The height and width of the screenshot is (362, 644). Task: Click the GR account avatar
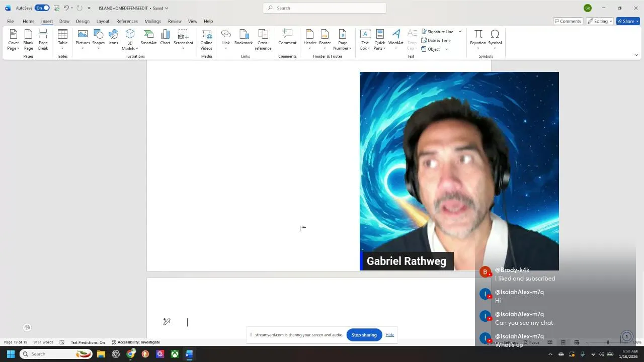pos(587,8)
